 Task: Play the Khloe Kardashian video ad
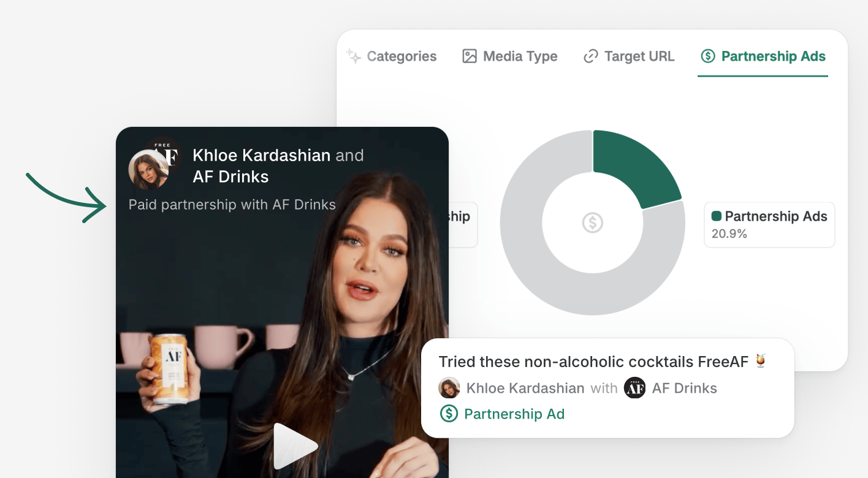295,446
